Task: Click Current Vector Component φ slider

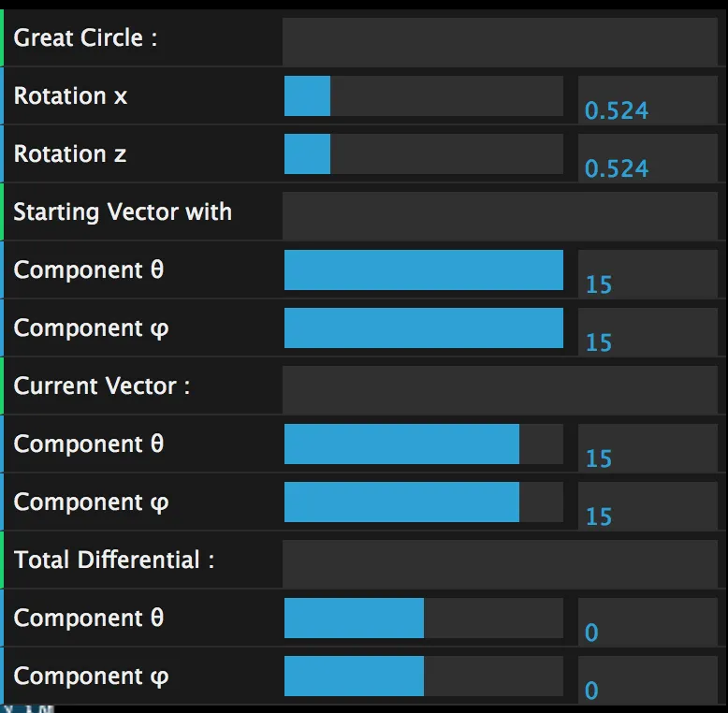Action: coord(423,502)
